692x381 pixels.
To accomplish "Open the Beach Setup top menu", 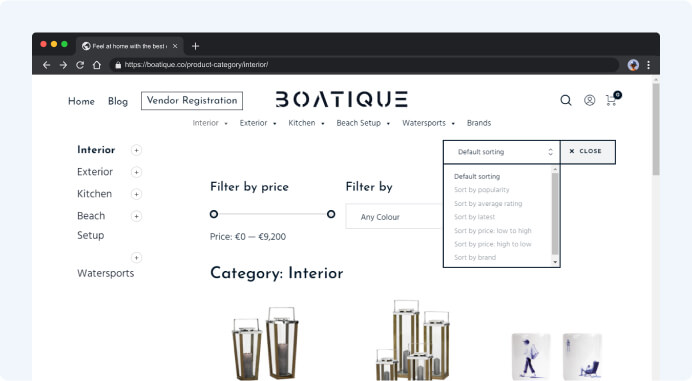I will click(363, 123).
